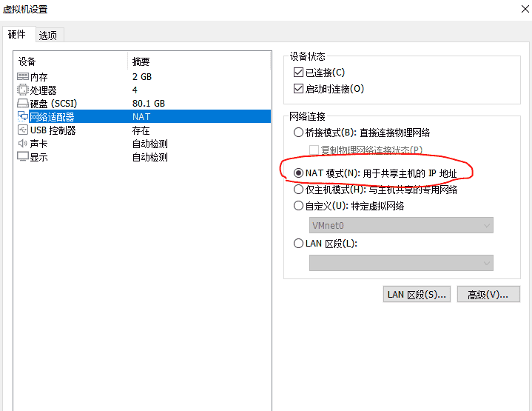Click the 'NAT' summary value
The width and height of the screenshot is (532, 411).
coord(141,116)
